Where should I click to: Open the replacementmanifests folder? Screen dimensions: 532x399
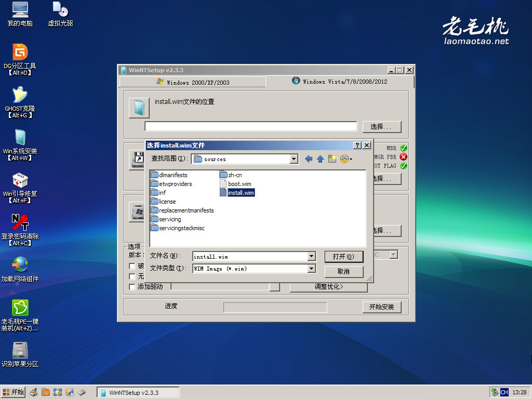pyautogui.click(x=182, y=210)
